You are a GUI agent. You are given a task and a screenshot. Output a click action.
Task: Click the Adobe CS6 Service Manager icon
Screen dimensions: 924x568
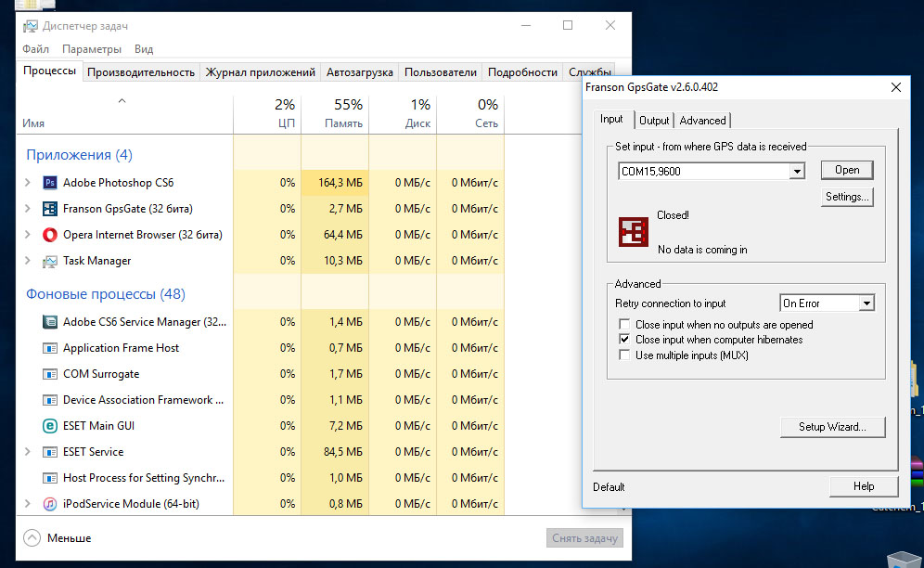[x=50, y=322]
